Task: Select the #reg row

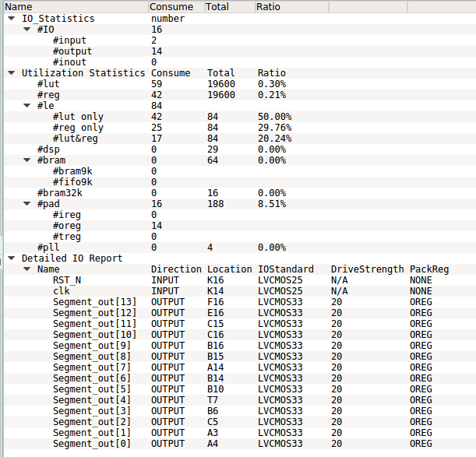Action: [240, 95]
